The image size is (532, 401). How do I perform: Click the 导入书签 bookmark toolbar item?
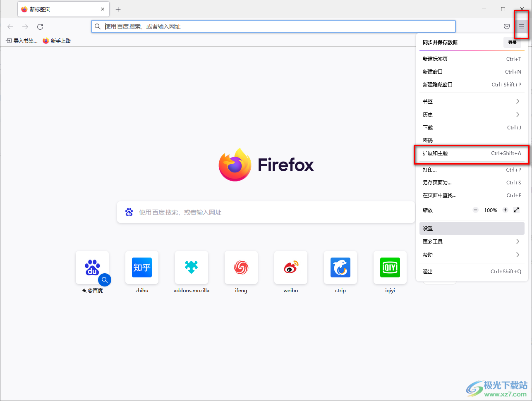pos(22,41)
